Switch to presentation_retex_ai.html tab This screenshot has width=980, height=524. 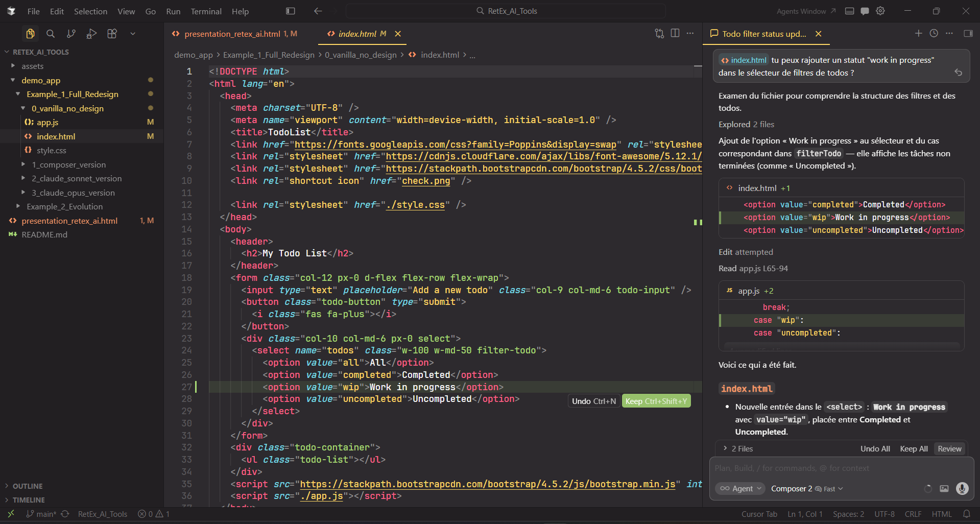[x=232, y=34]
